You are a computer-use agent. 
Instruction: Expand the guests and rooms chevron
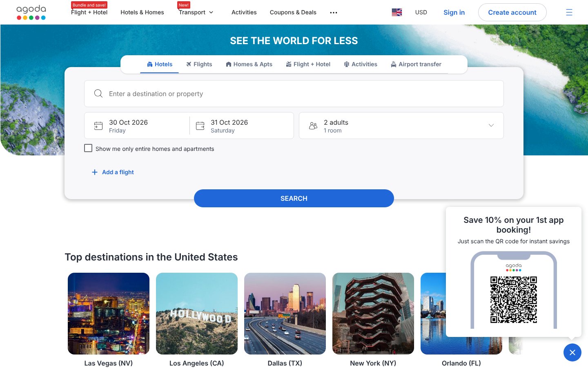pos(491,126)
